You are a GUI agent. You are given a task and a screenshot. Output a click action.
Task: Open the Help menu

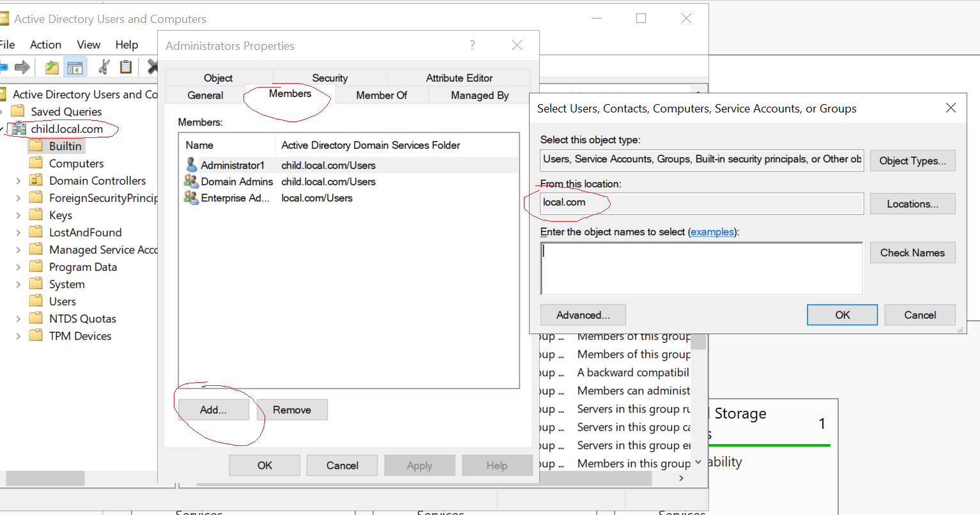pos(126,45)
